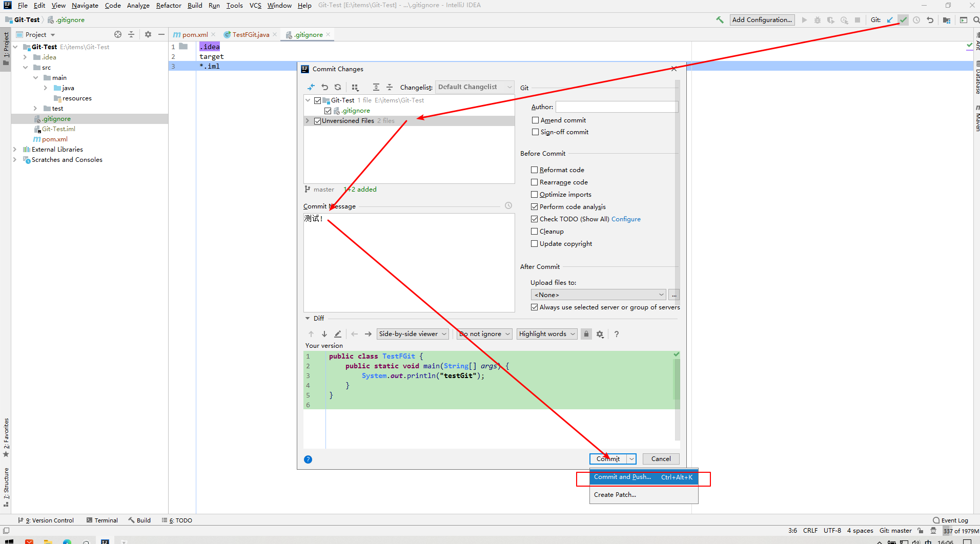The image size is (980, 544).
Task: Expand the .idea folder in Project tree
Action: click(25, 57)
